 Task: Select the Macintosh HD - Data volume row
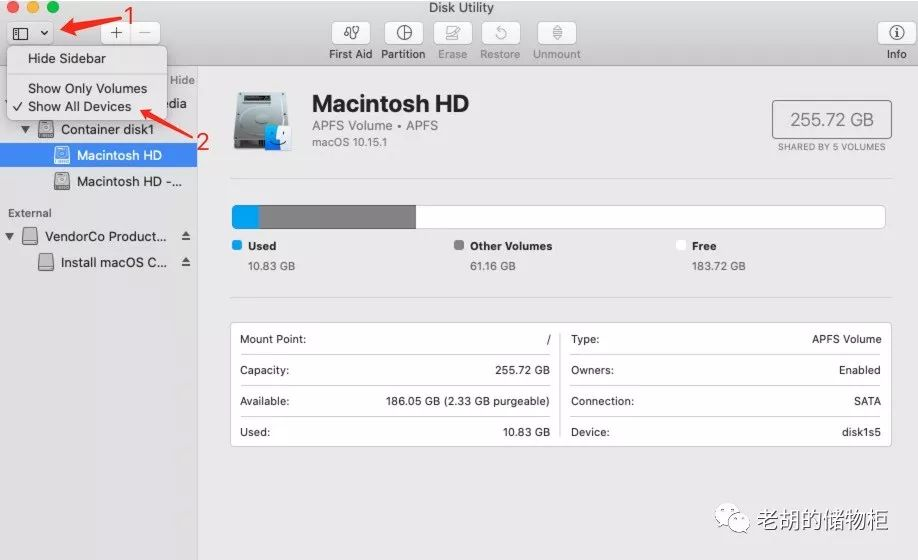[x=98, y=181]
